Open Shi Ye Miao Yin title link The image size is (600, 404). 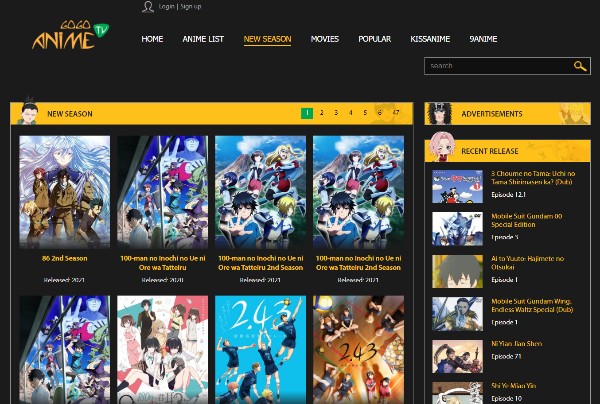[514, 386]
